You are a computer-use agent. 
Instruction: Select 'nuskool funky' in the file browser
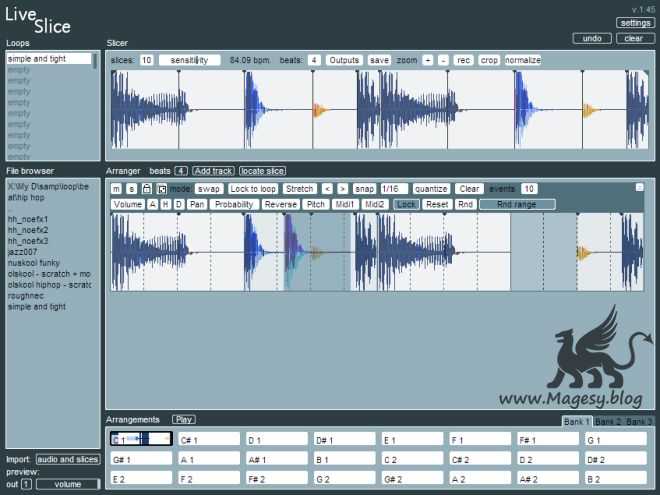34,263
